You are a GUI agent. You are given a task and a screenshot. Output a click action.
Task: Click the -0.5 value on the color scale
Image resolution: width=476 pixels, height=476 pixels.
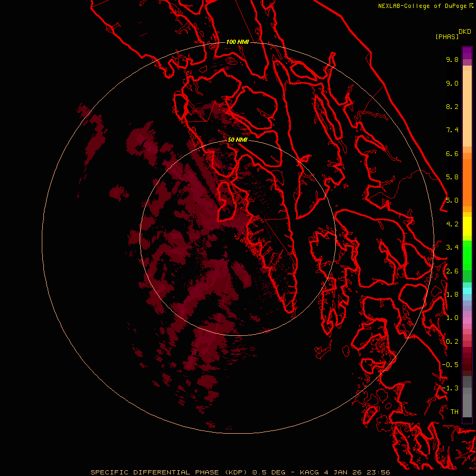pyautogui.click(x=450, y=365)
